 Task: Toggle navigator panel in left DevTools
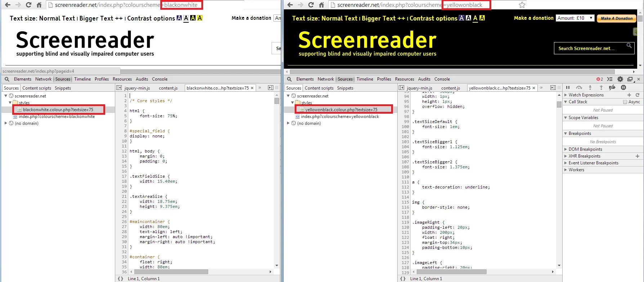click(x=119, y=88)
